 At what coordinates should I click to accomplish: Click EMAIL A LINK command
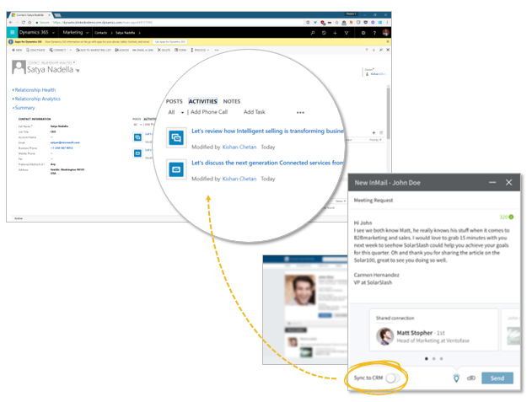point(142,50)
